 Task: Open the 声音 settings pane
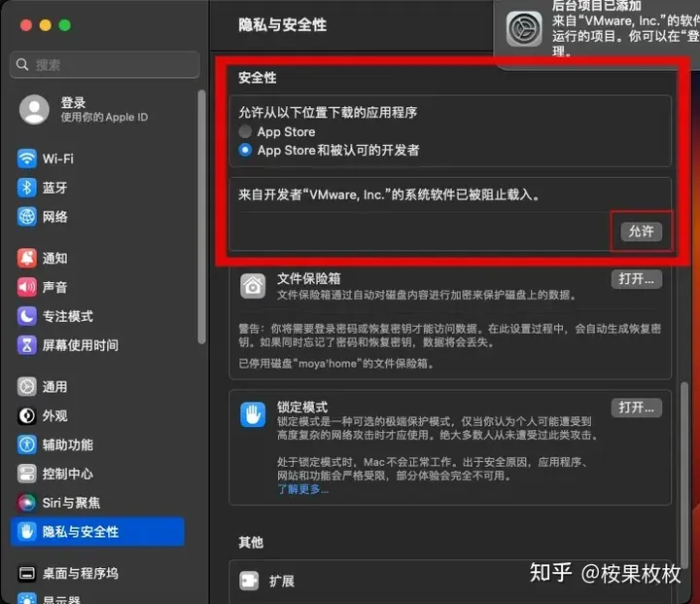tap(97, 287)
